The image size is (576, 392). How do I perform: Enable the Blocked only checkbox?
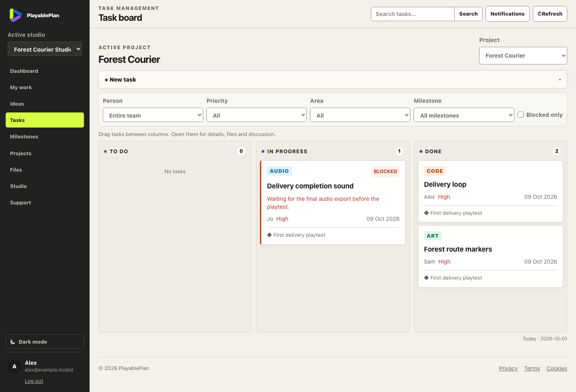point(520,115)
